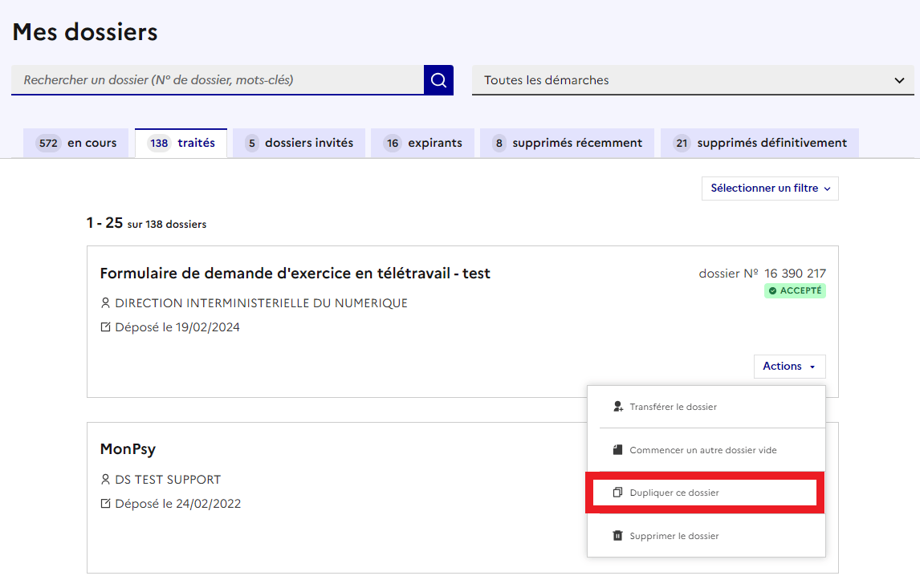Screen dimensions: 920x588
Task: Click the magnifying glass search button
Action: [438, 80]
